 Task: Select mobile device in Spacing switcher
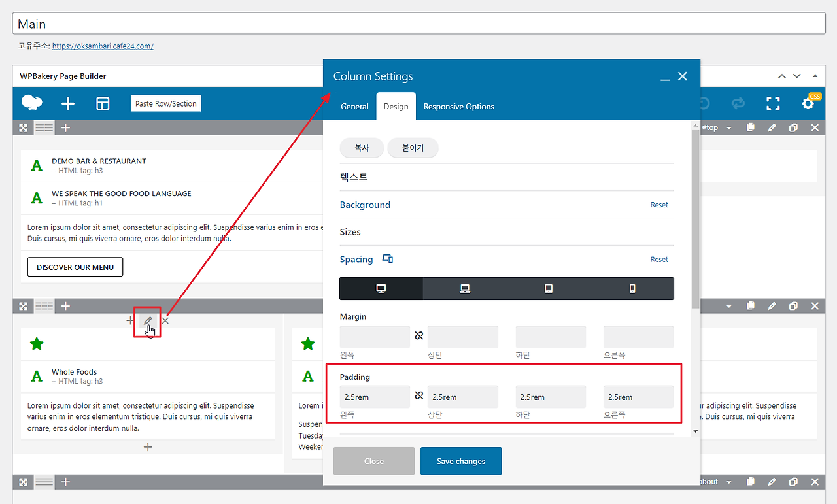(632, 288)
